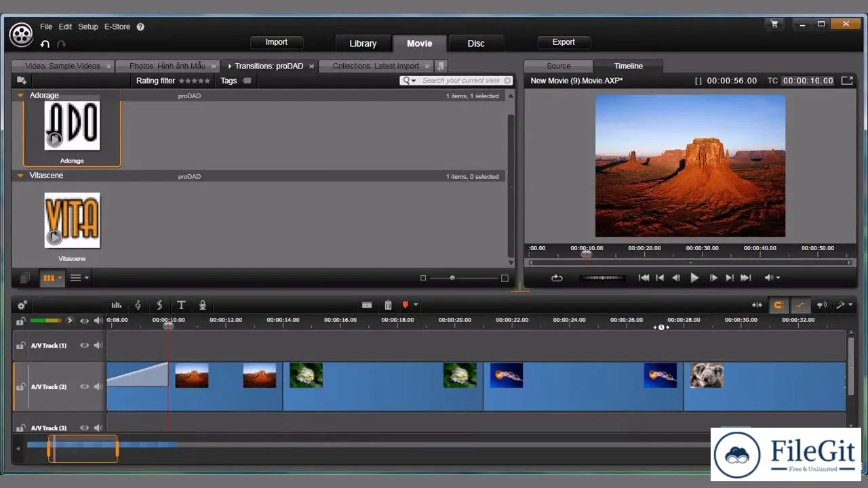
Task: Toggle visibility of A/V Track (1)
Action: 85,345
